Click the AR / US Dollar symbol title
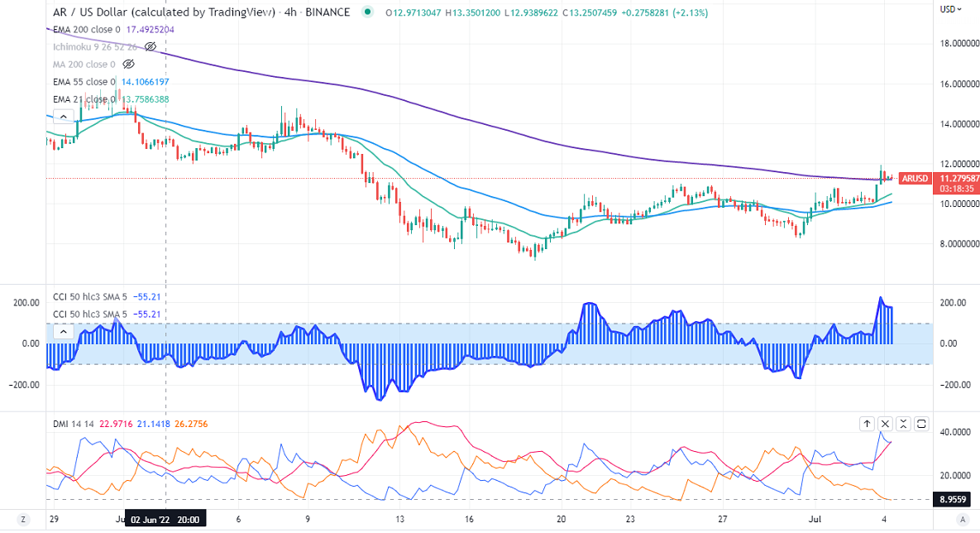980x533 pixels. [x=164, y=12]
